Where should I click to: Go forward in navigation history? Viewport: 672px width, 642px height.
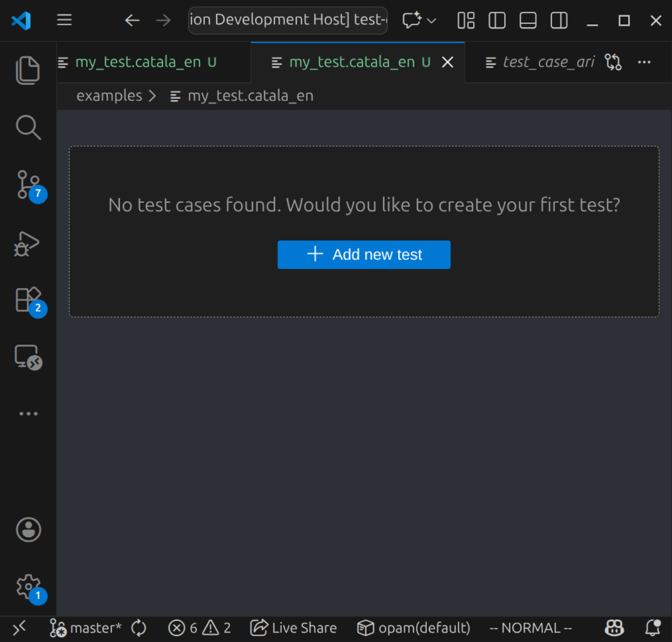[x=163, y=20]
